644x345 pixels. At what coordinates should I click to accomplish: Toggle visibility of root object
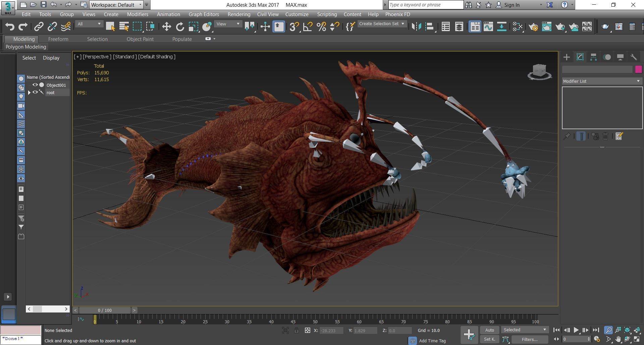tap(35, 92)
